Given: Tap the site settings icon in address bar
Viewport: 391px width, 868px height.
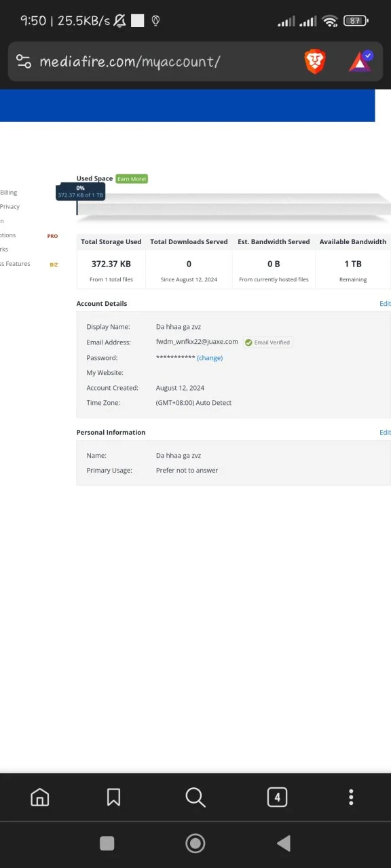Looking at the screenshot, I should 24,62.
